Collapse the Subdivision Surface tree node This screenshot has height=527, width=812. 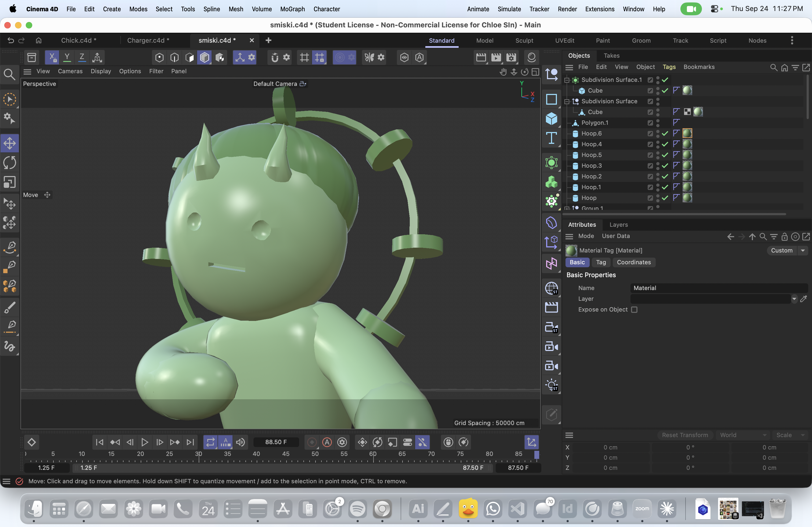[567, 102]
